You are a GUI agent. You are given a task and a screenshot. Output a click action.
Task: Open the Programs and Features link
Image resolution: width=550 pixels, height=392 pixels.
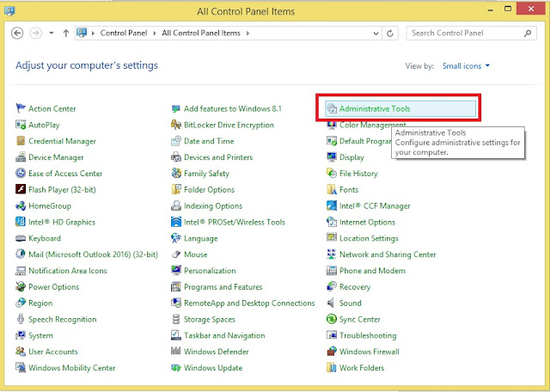223,287
